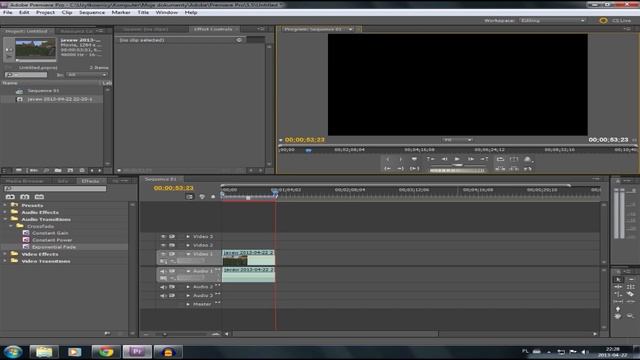The width and height of the screenshot is (640, 360).
Task: Click the Project panel search field
Action: (x=26, y=75)
